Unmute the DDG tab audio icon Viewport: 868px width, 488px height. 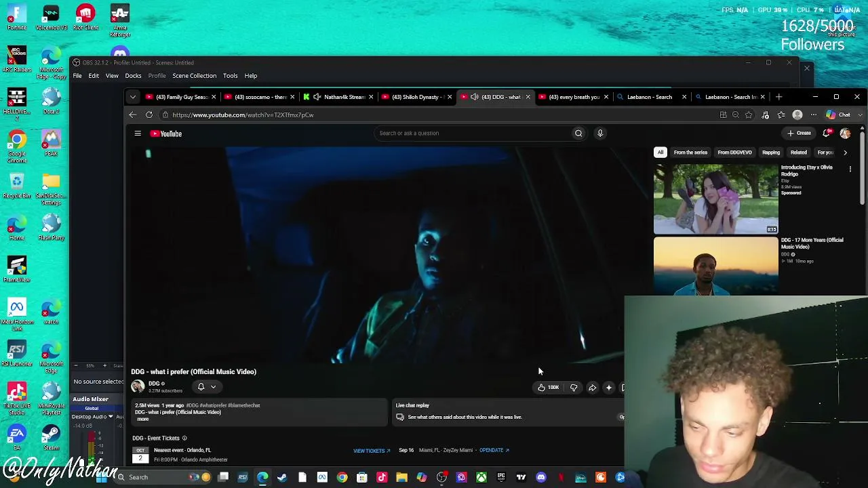coord(475,97)
